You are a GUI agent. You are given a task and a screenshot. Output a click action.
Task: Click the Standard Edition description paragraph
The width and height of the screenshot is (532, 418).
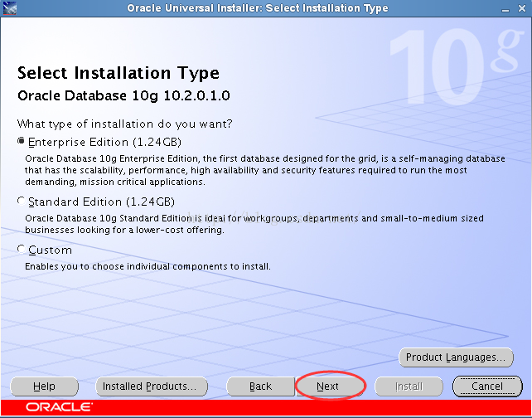(254, 224)
